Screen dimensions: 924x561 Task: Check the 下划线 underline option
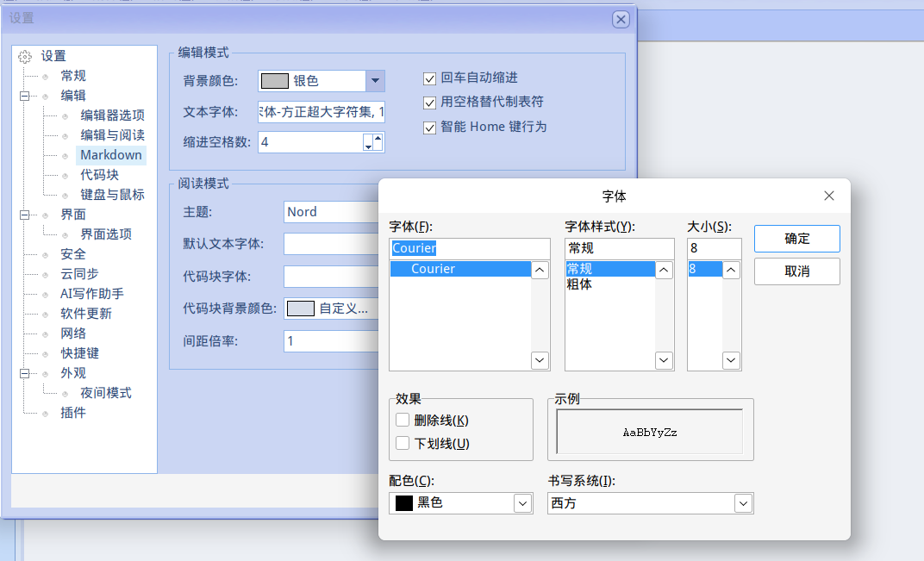[x=403, y=443]
